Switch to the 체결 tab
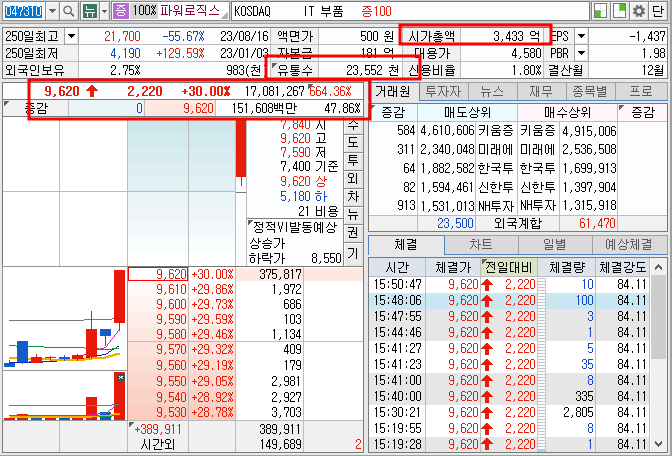Screen dimensions: 672x456 [x=406, y=245]
